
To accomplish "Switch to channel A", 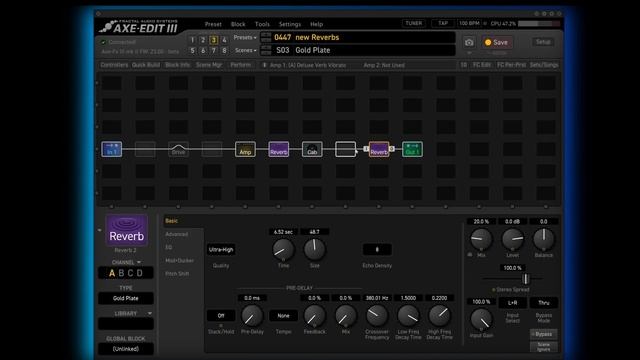I will click(112, 273).
